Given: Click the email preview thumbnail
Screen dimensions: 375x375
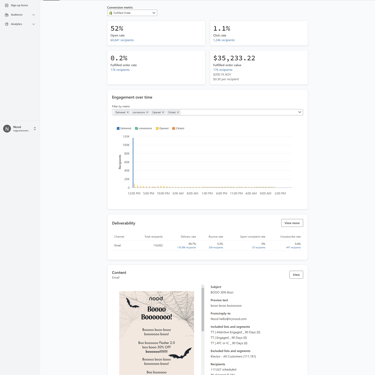Looking at the screenshot, I should 157,333.
